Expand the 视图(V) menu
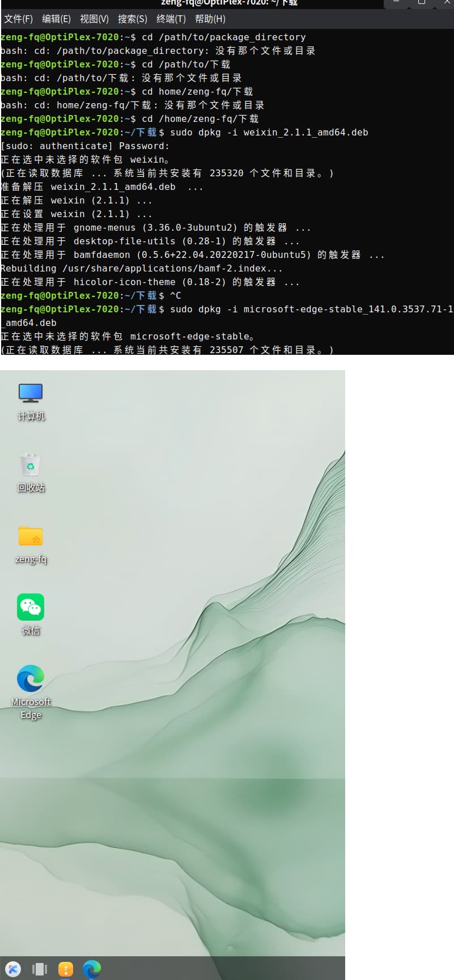Screen dimensions: 454x980 pyautogui.click(x=94, y=19)
